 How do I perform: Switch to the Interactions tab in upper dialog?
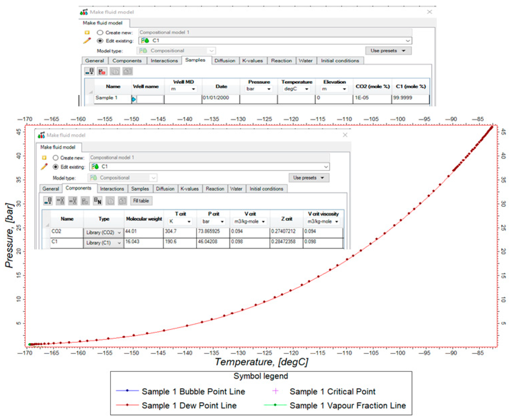coord(164,60)
